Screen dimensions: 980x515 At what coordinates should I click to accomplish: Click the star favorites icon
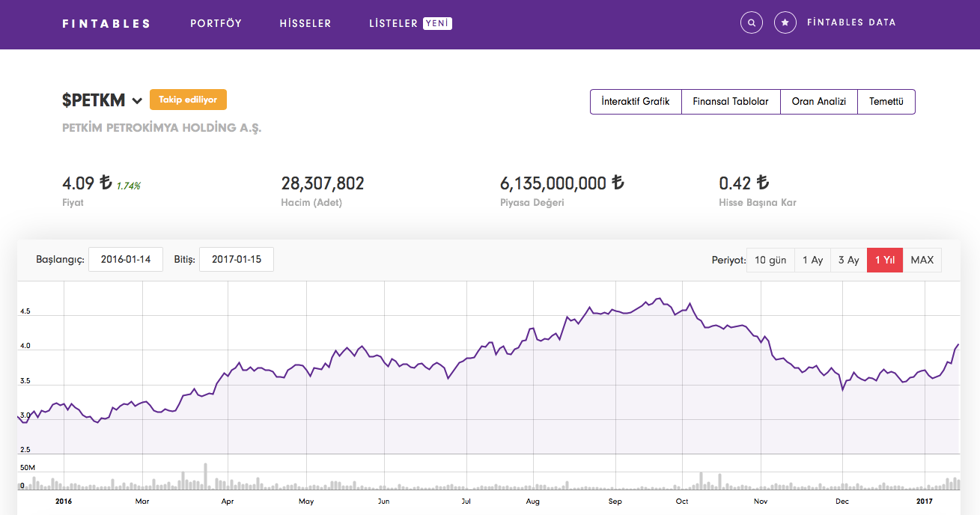point(785,22)
